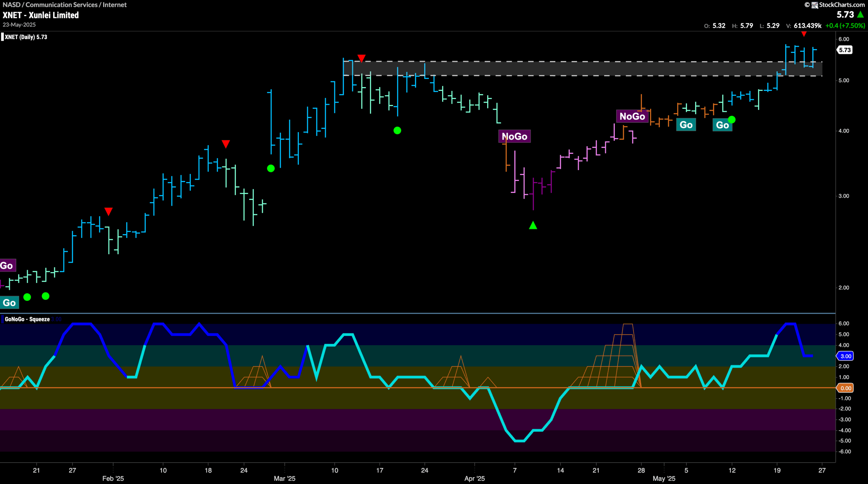Click the May '25 label on the date axis

click(x=664, y=479)
